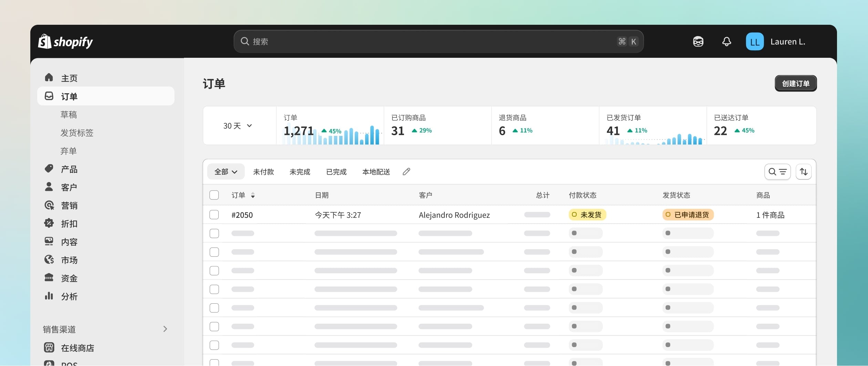Screen dimensions: 868x366
Task: Click the search magnifier icon in top bar
Action: [245, 41]
